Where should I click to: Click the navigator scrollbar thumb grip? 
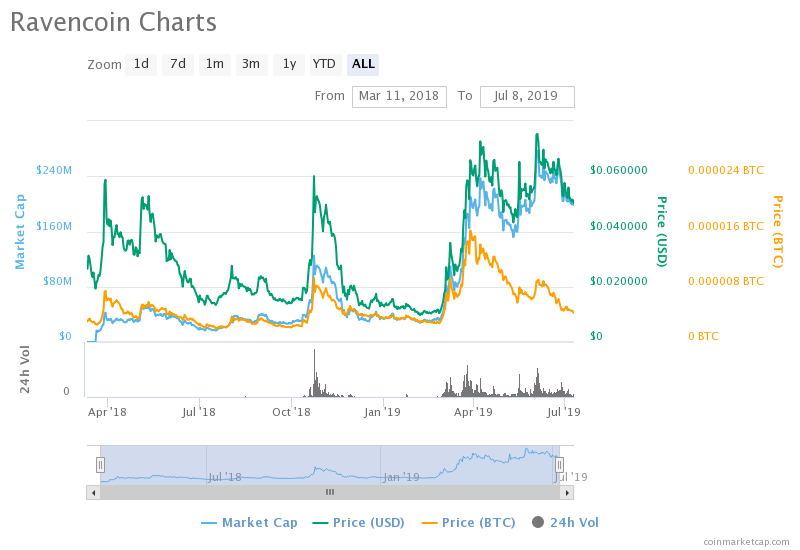click(x=330, y=492)
